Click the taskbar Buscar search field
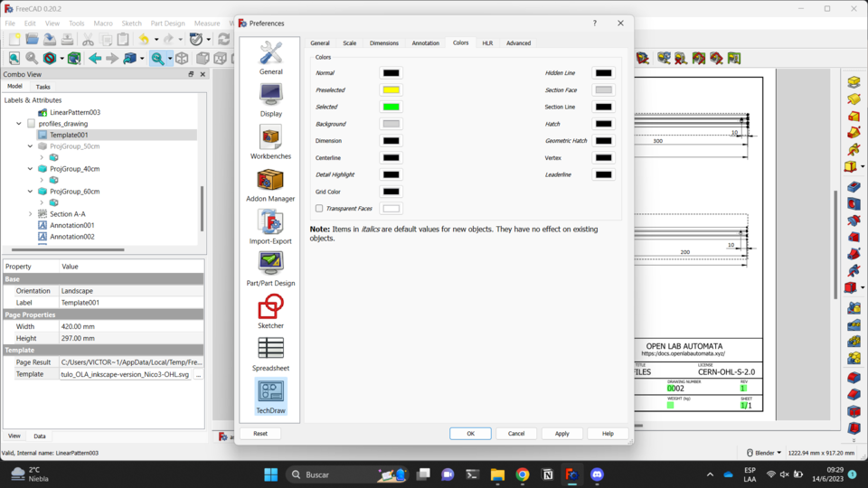Screen dimensions: 868x488 click(x=349, y=474)
